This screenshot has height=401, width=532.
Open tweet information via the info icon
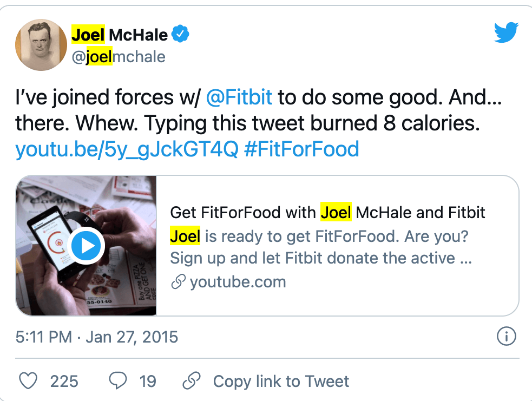[508, 336]
